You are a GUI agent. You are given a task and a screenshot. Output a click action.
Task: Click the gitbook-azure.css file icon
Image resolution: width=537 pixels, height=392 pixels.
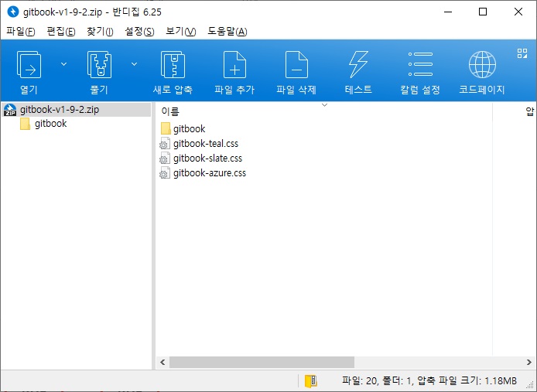[165, 173]
